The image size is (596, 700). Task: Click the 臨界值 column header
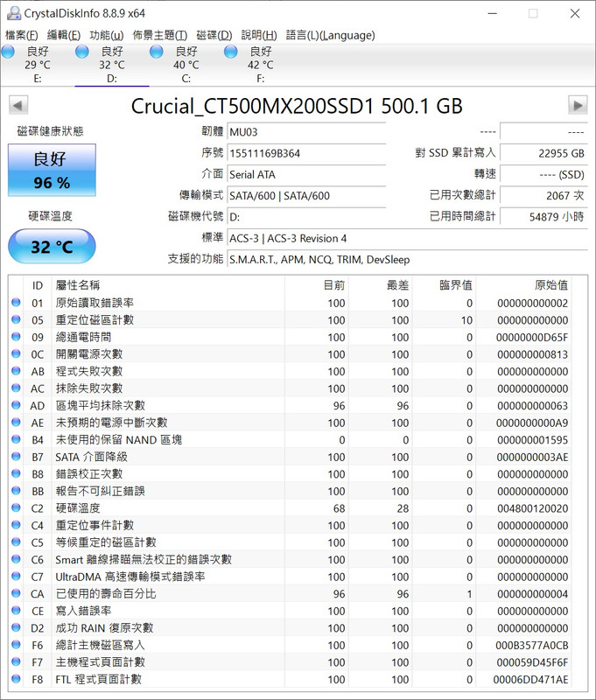445,285
